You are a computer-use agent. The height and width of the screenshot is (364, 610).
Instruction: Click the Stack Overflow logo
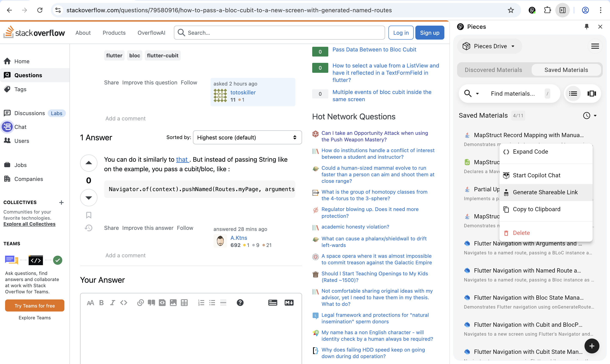pos(34,32)
